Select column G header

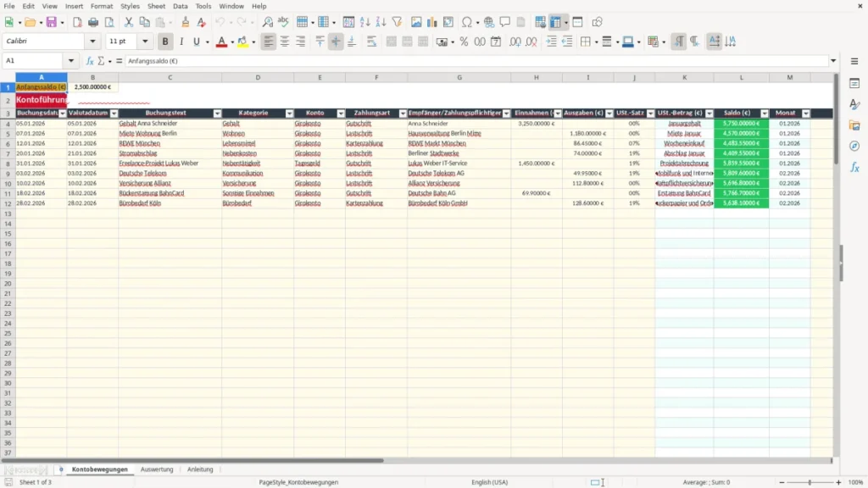click(459, 77)
